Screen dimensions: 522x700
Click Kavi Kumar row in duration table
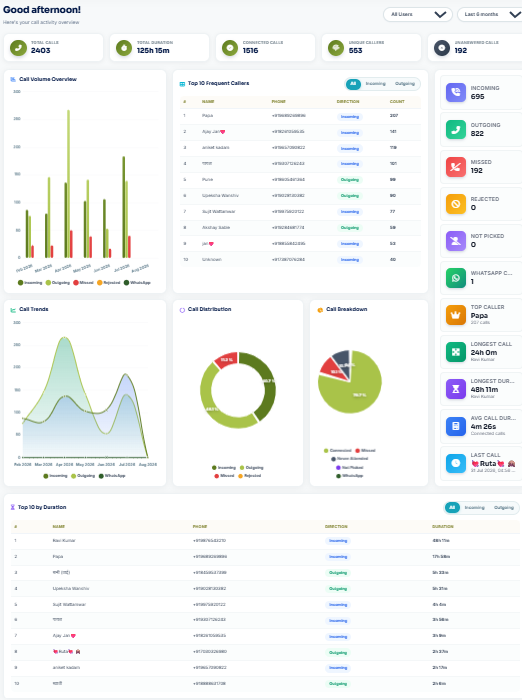coord(265,541)
